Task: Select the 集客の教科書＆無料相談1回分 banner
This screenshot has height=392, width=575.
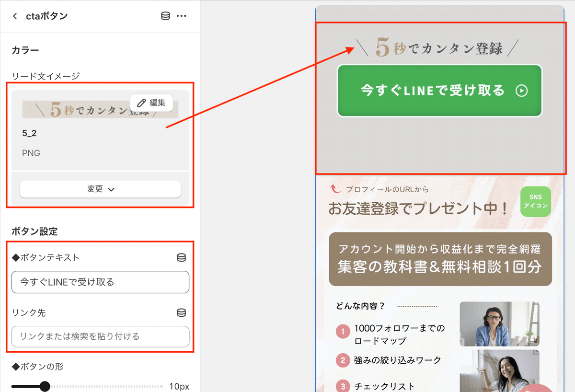Action: (x=440, y=259)
